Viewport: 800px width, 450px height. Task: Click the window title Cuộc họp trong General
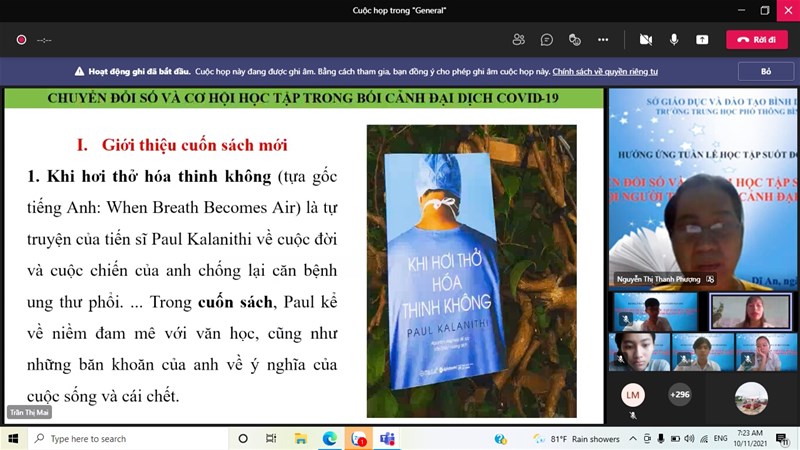point(399,10)
